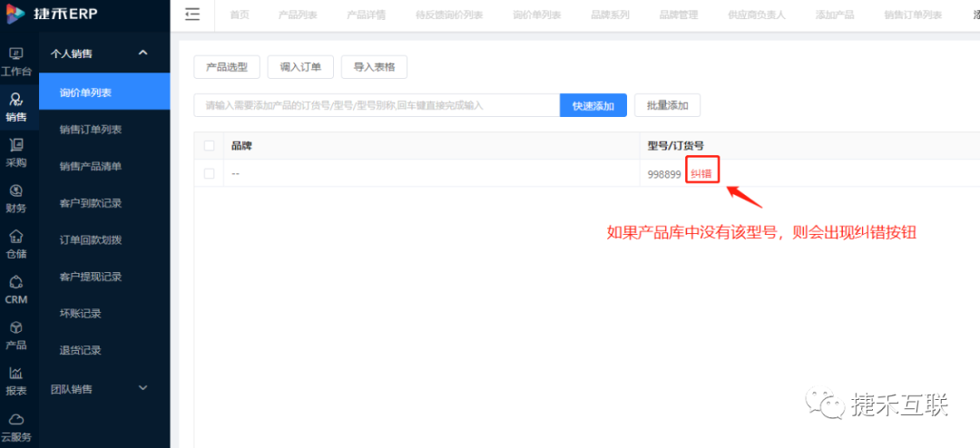Open the 报表 reports sidebar icon

[x=16, y=381]
